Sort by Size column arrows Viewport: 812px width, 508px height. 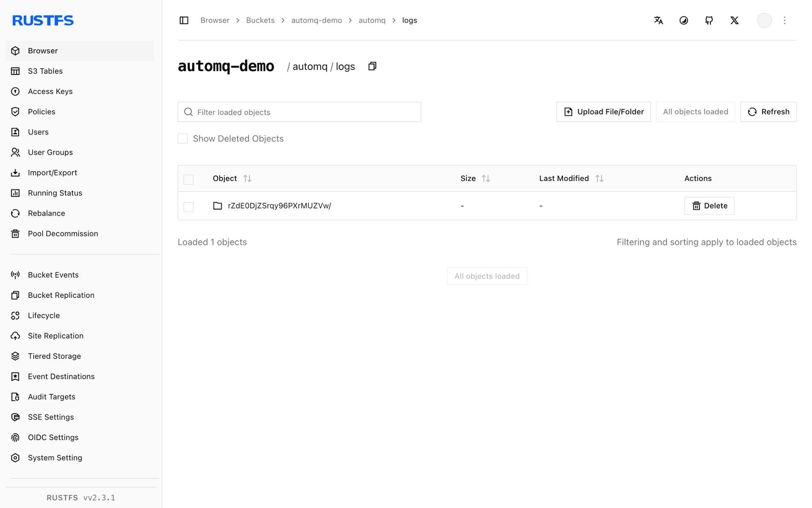pyautogui.click(x=486, y=178)
